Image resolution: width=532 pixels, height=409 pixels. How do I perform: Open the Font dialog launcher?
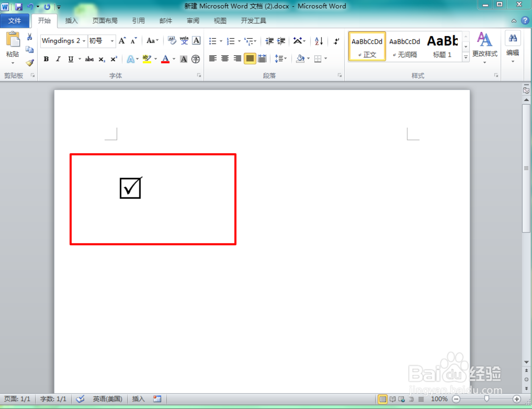coord(199,76)
